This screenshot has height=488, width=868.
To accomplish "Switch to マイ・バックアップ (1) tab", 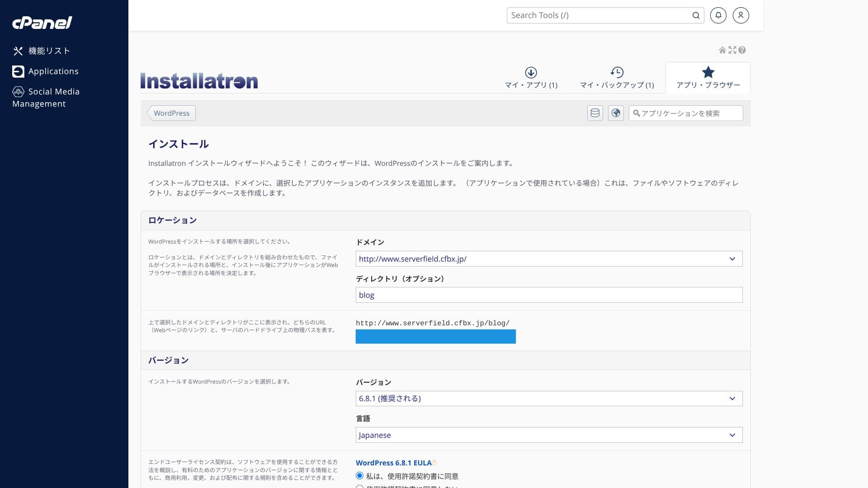I will (617, 78).
